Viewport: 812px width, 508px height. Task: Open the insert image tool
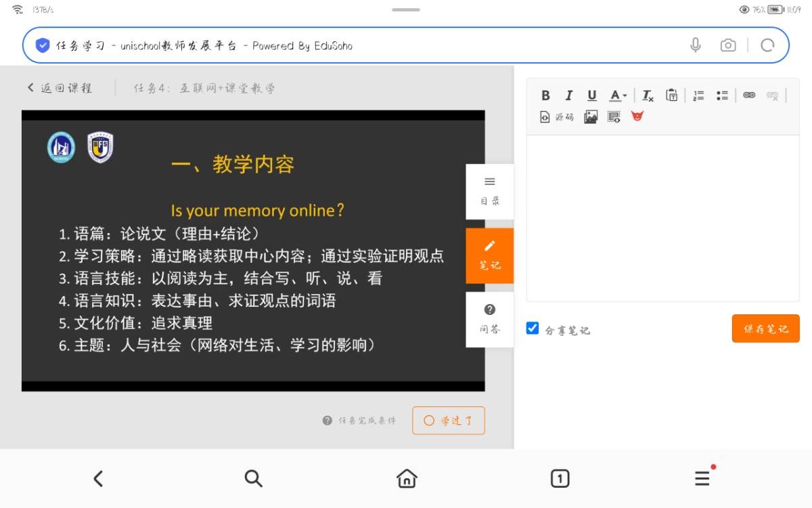coord(591,117)
